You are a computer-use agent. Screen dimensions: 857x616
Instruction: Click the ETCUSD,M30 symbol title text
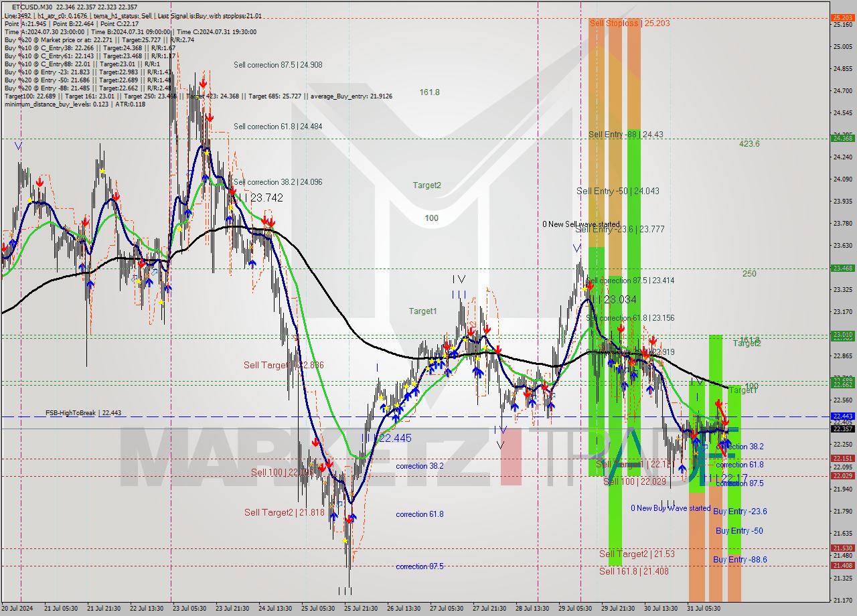click(32, 7)
